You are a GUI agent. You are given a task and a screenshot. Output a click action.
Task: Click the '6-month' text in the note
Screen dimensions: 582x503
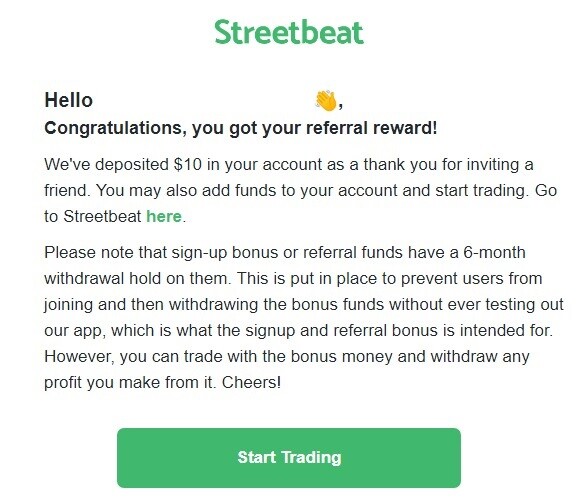494,252
